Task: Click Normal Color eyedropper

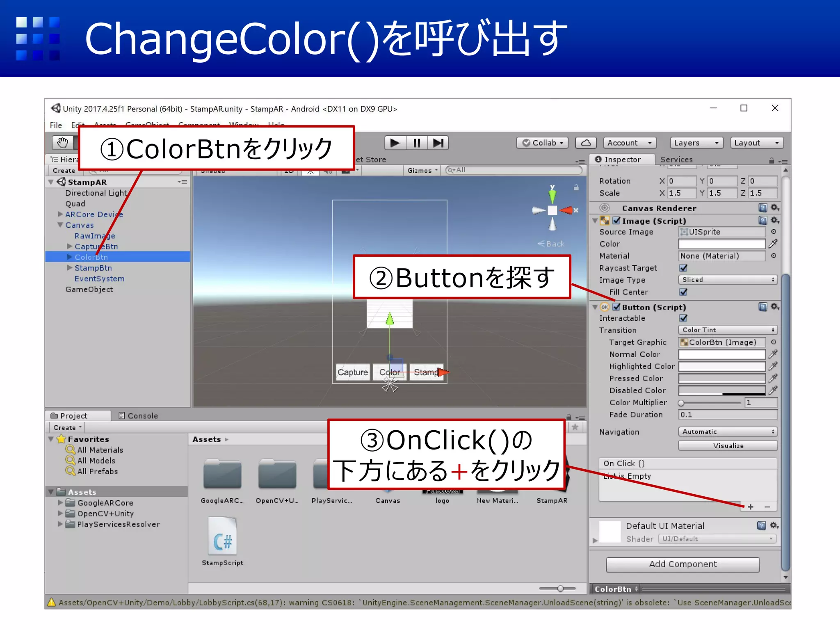Action: click(x=773, y=354)
